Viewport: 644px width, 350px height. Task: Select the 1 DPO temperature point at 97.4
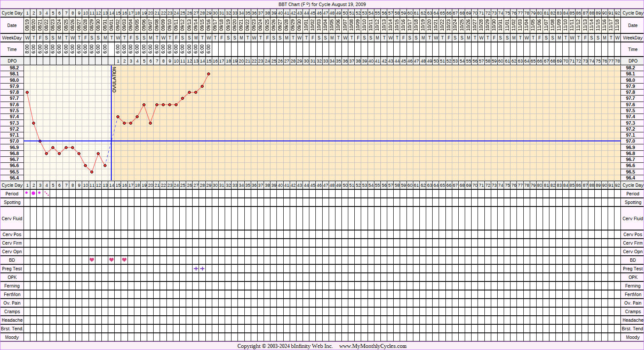tap(118, 117)
